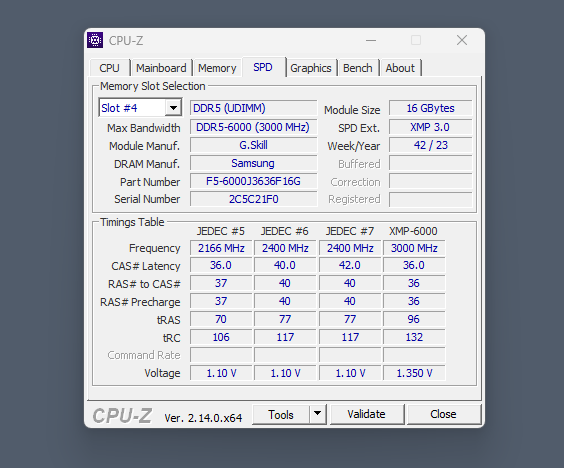Click the JEDEC #5 voltage 1.10 V cell
564x468 pixels.
(x=221, y=373)
